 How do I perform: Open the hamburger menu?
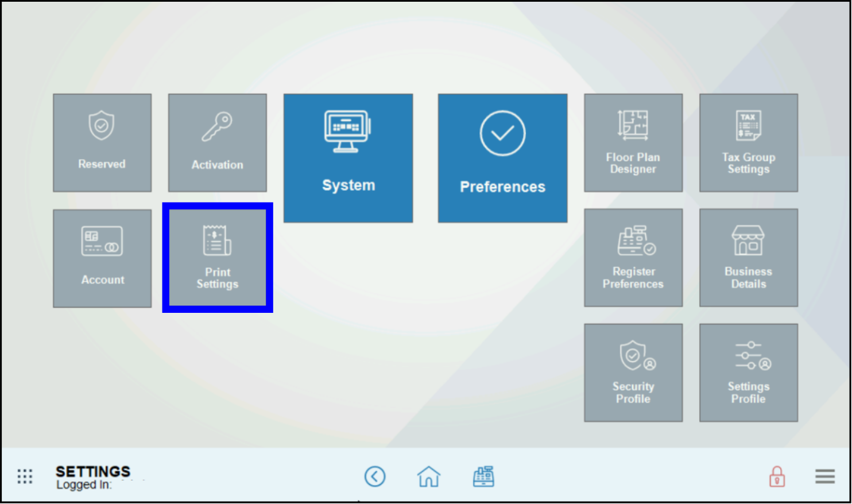tap(824, 476)
